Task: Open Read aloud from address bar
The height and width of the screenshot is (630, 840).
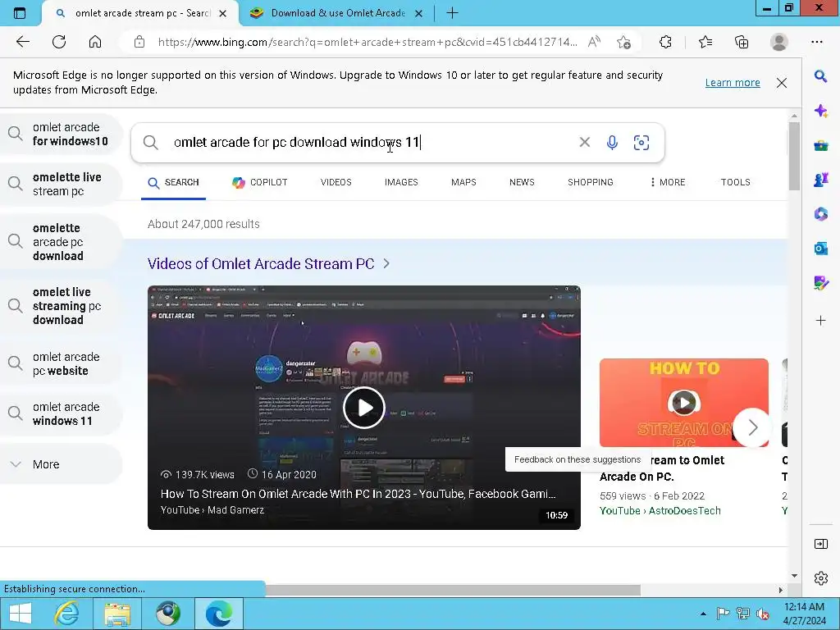Action: [x=594, y=42]
